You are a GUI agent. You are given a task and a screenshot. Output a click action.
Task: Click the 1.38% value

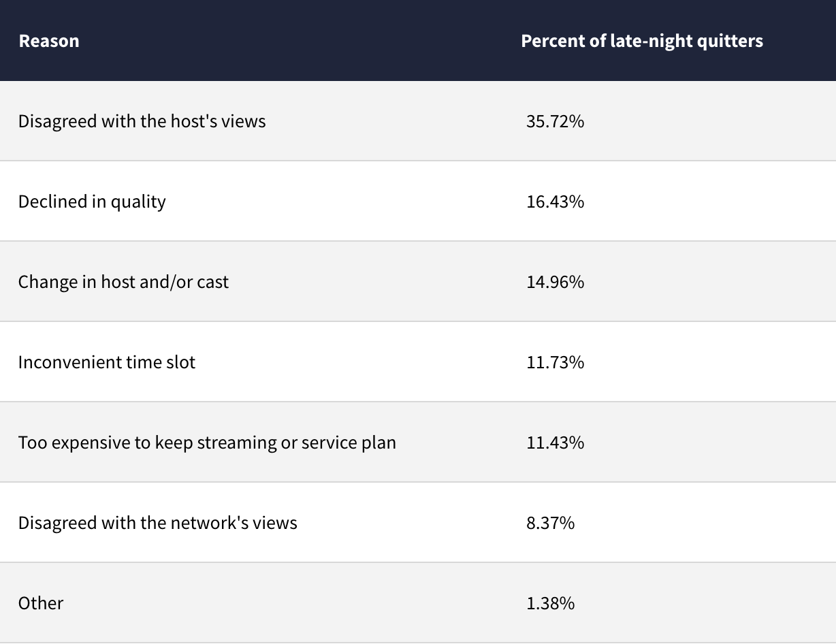[550, 603]
